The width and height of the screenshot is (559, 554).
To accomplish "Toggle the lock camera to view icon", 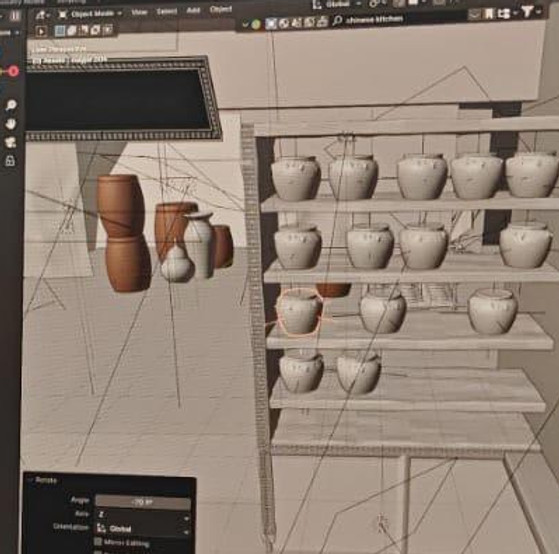I will tap(10, 161).
